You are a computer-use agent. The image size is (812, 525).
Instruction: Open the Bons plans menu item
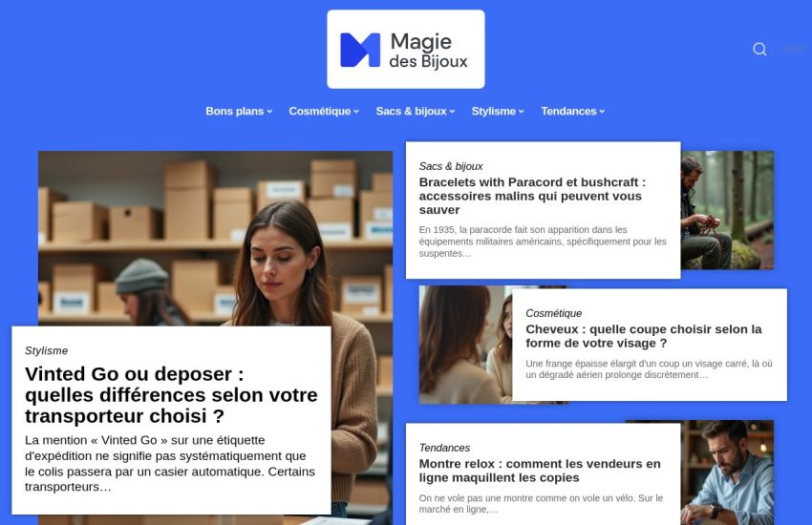pyautogui.click(x=235, y=112)
